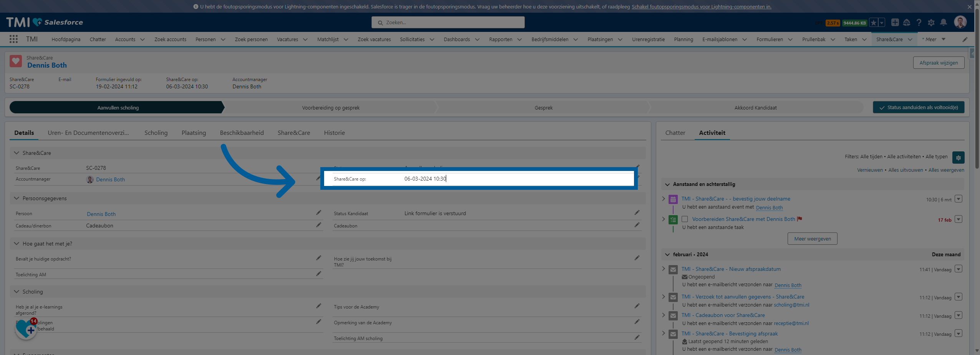
Task: Collapse the Share&Care details section
Action: click(17, 153)
